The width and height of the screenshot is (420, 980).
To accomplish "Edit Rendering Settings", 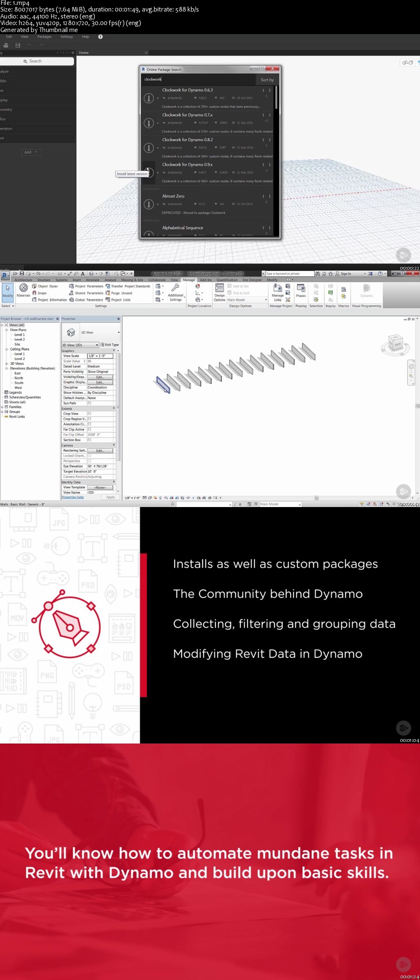I will 100,451.
